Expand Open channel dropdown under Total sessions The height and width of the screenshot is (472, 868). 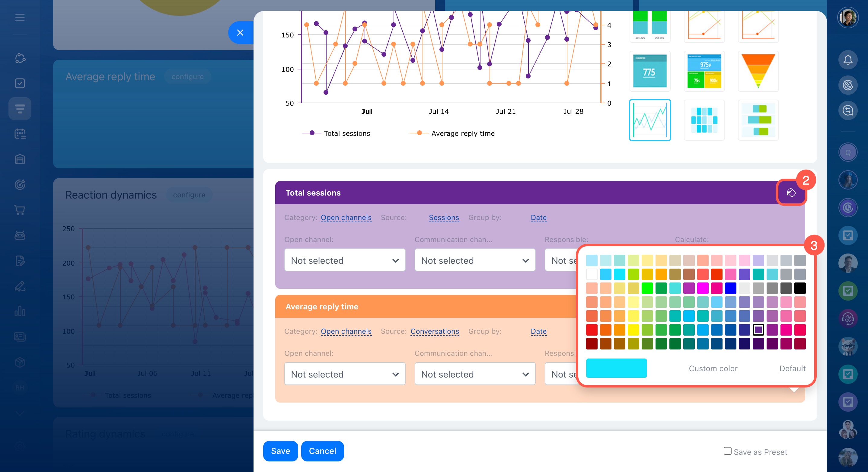[x=344, y=260]
